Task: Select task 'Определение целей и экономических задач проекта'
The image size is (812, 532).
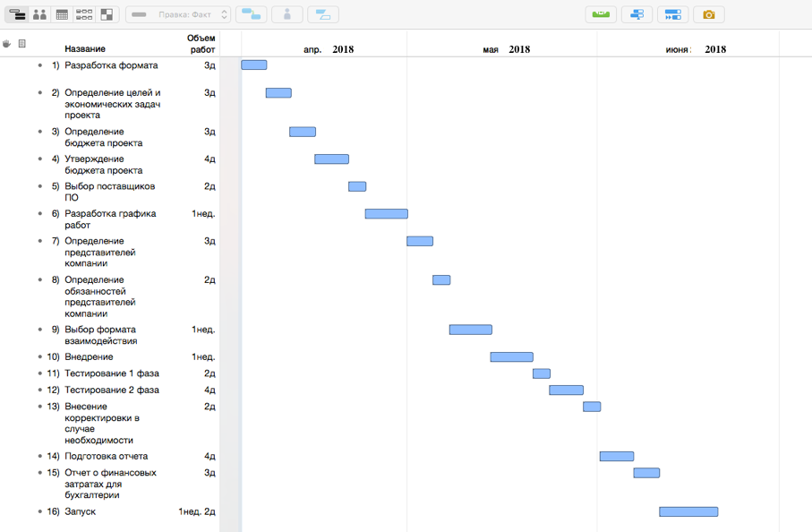Action: click(113, 104)
